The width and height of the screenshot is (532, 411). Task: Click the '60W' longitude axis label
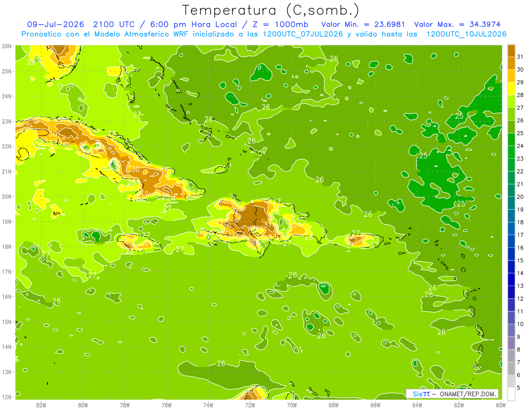coord(501,405)
